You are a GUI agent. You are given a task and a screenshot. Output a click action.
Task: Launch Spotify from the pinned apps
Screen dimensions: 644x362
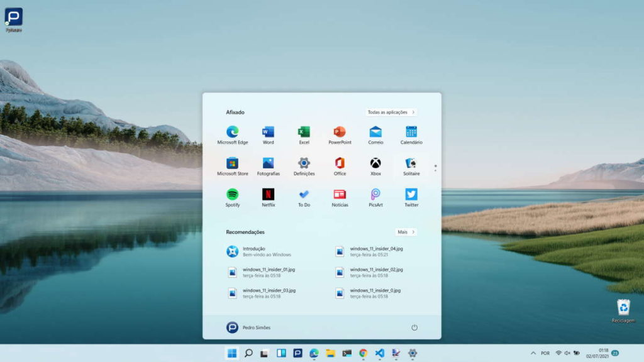click(233, 196)
